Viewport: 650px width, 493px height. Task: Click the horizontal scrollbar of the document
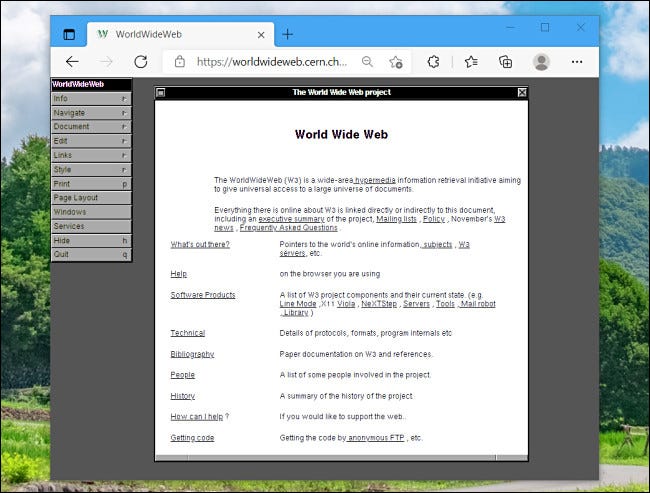coord(341,458)
